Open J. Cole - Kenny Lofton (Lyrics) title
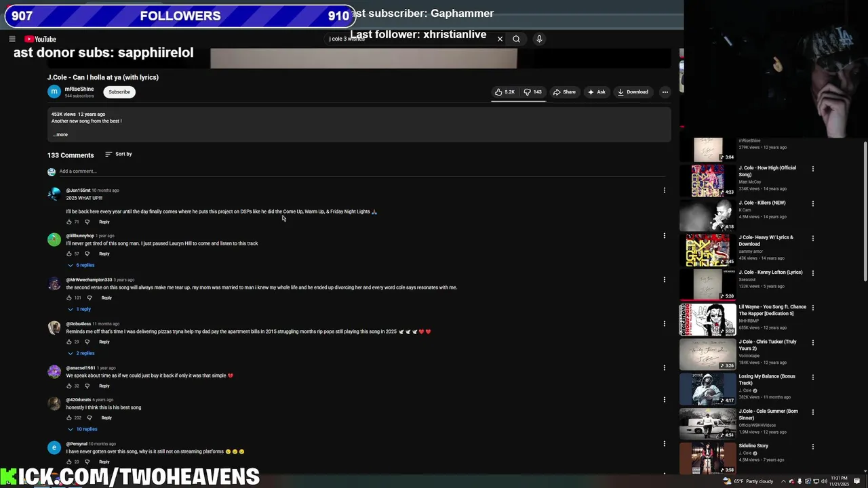 click(x=770, y=272)
